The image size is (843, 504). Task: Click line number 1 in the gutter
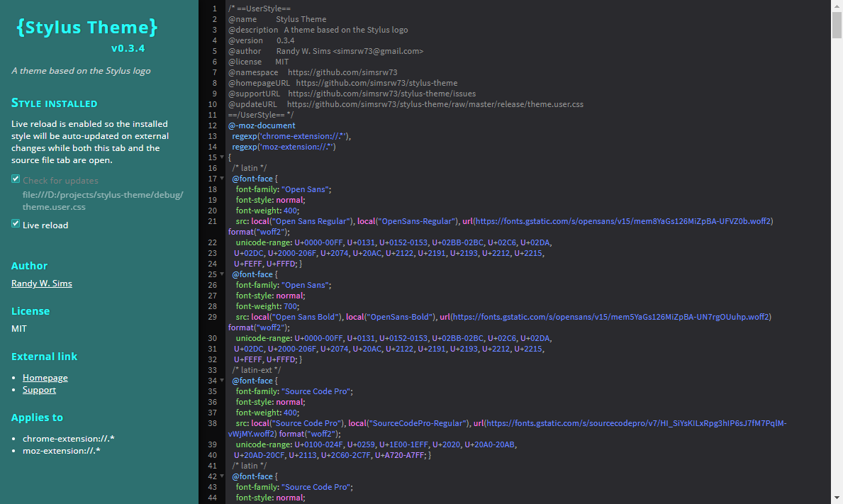click(215, 9)
